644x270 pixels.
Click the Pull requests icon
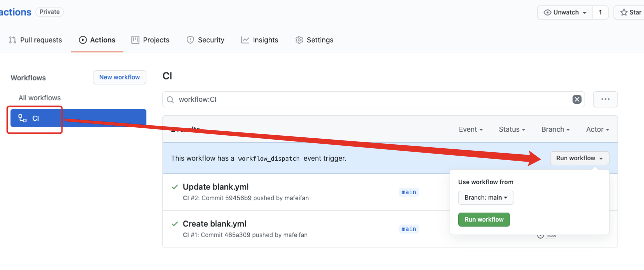13,40
